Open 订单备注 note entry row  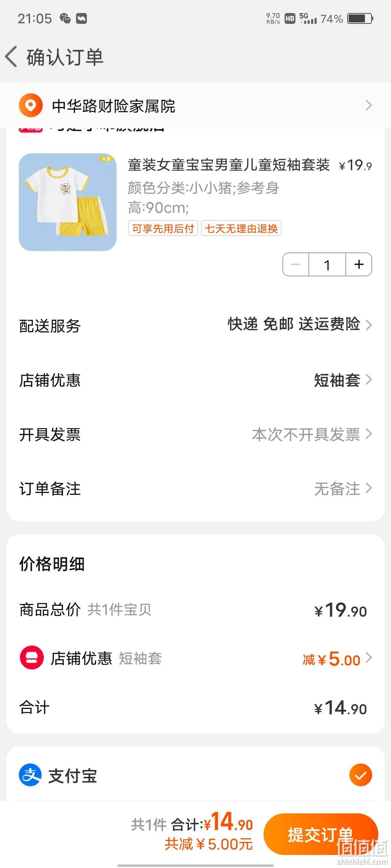pos(195,489)
